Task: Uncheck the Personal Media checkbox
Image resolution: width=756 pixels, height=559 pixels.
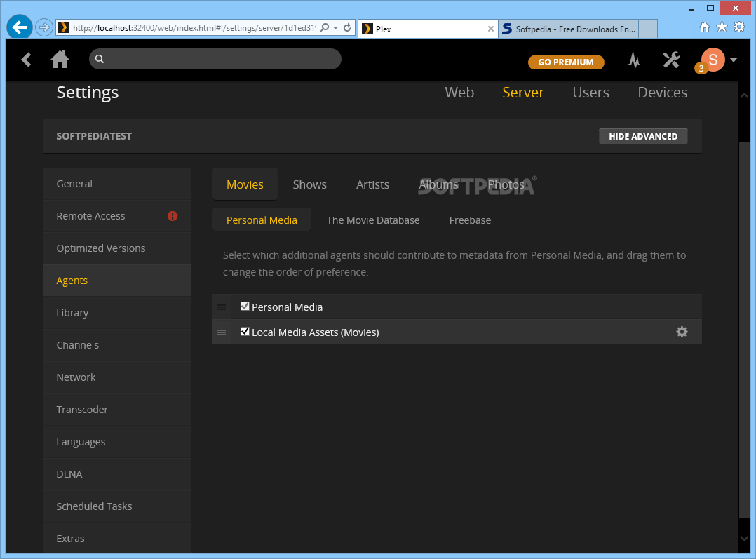Action: (245, 307)
